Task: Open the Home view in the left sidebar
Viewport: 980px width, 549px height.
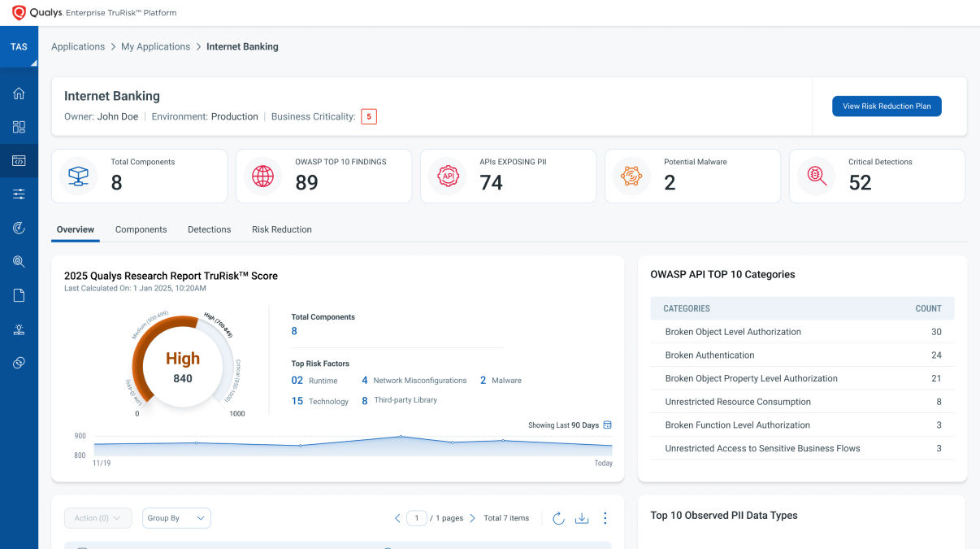Action: click(19, 94)
